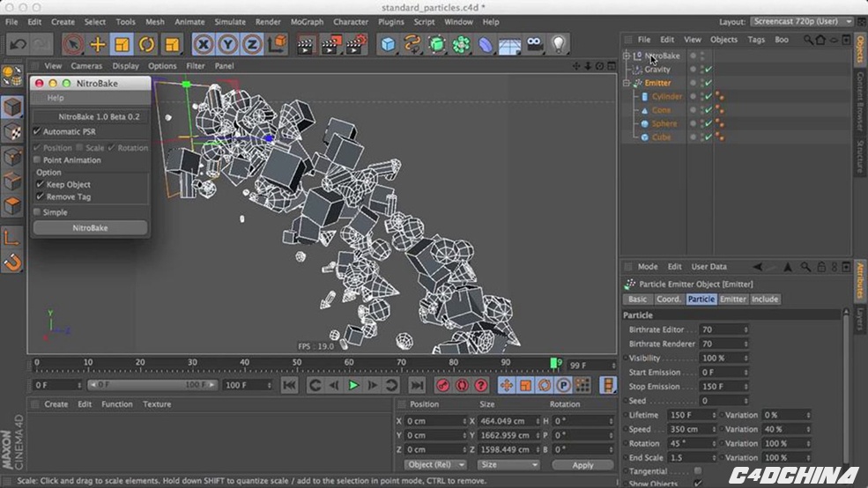Screen dimensions: 868x488
Task: Select the Cylinder object in the tree
Action: (666, 96)
